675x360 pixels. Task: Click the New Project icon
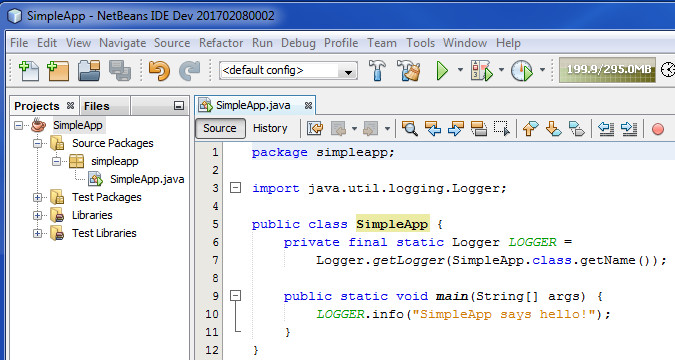[58, 71]
